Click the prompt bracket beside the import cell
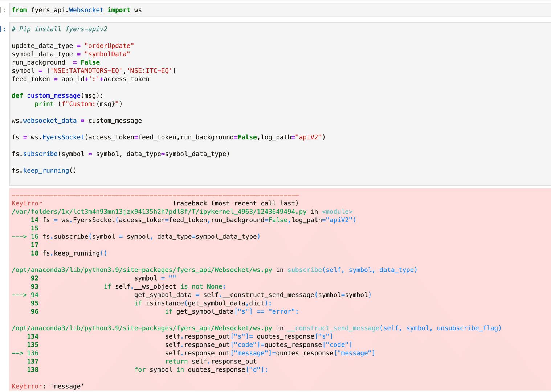The height and width of the screenshot is (392, 551). click(x=4, y=10)
